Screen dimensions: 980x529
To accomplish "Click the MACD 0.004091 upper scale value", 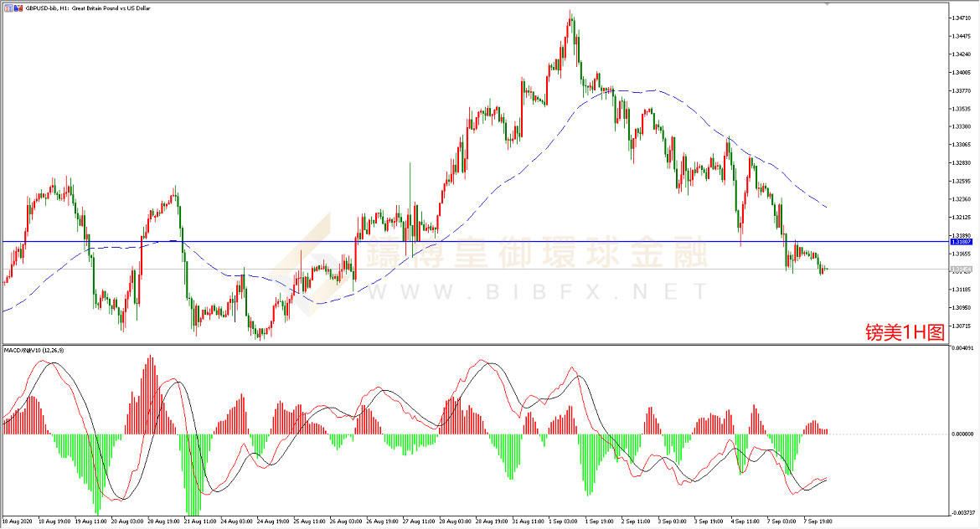I will tap(960, 348).
